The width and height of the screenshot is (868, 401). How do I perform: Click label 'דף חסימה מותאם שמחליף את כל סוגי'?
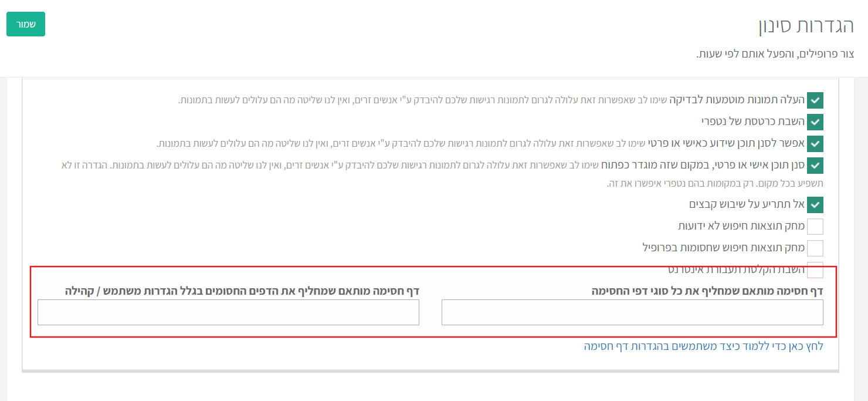(708, 291)
